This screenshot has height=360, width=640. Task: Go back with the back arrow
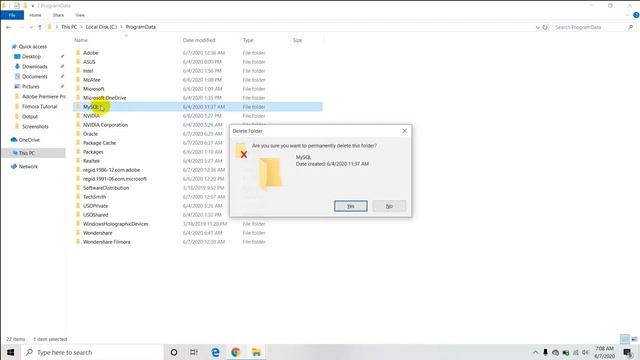9,27
